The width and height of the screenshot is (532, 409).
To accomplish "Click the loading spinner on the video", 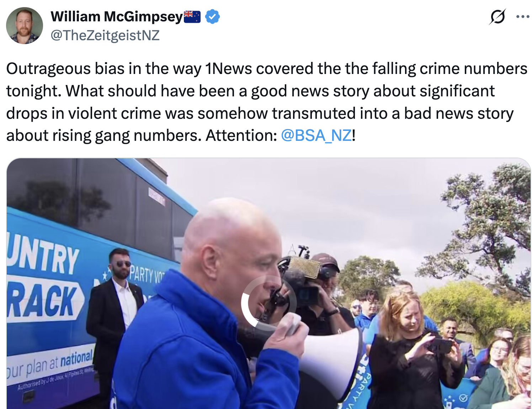I will point(268,303).
